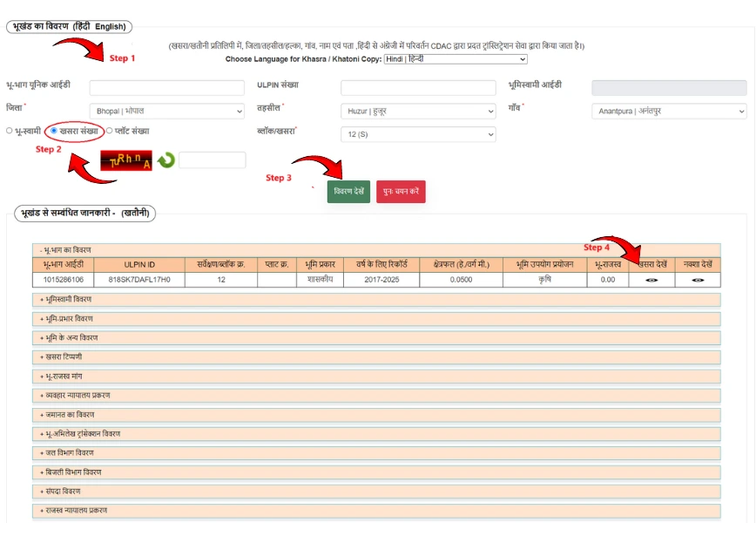Click the ULPIN cell 818SK7DAFL17H0
This screenshot has height=550, width=756.
coord(139,280)
